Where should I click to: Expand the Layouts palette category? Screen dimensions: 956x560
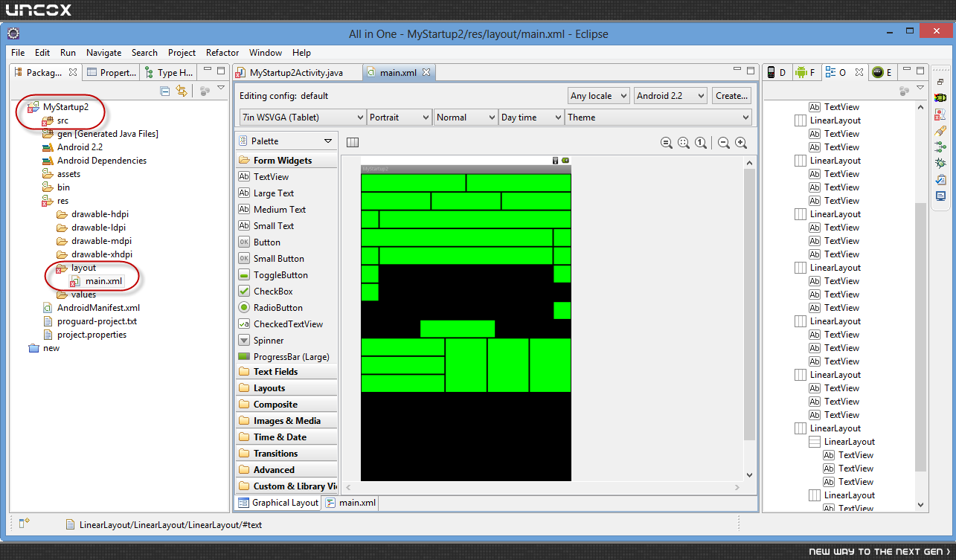[286, 388]
